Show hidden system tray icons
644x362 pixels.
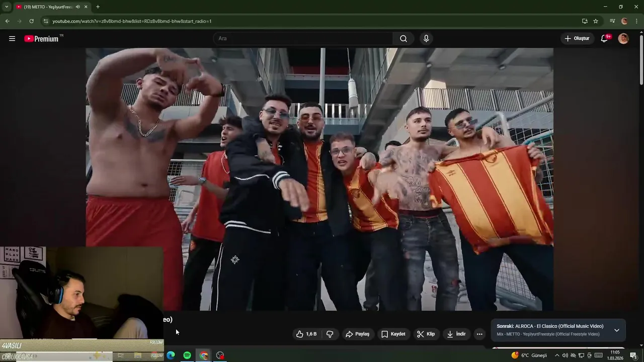coord(556,355)
